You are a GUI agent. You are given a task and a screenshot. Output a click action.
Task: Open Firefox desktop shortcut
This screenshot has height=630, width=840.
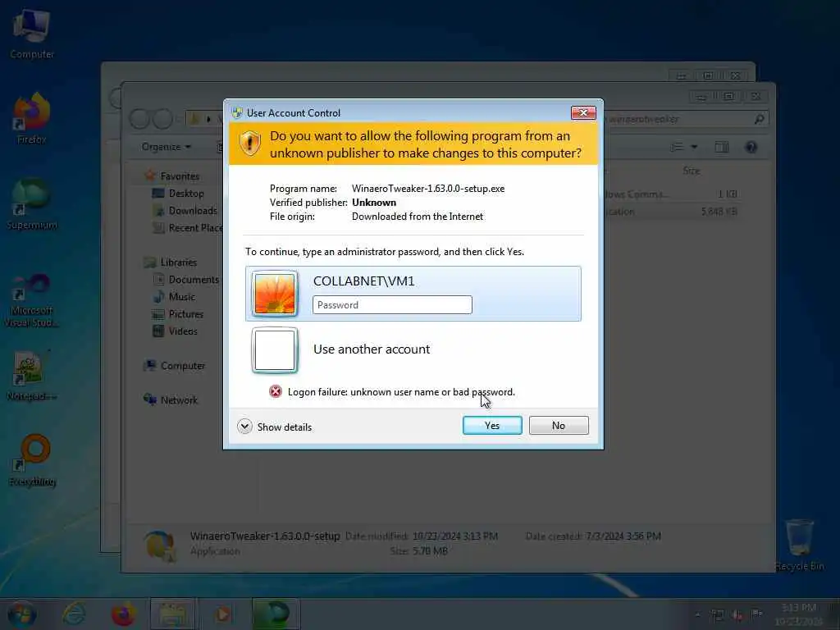point(32,119)
